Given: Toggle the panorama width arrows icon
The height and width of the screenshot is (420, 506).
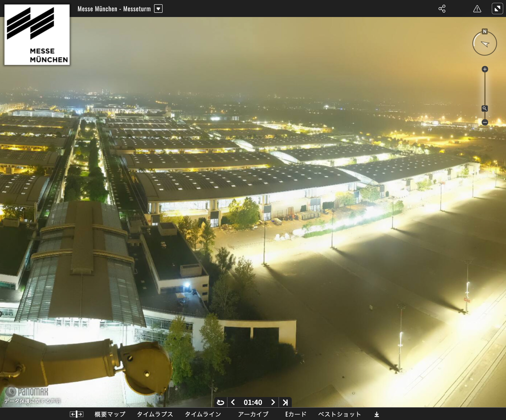Looking at the screenshot, I should (77, 414).
